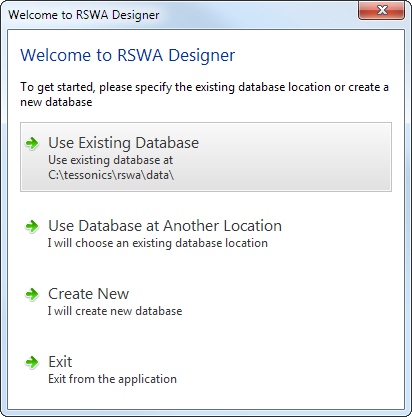Screen dimensions: 412x417
Task: Click green arrow for Use Database at Another Location
Action: tap(32, 227)
